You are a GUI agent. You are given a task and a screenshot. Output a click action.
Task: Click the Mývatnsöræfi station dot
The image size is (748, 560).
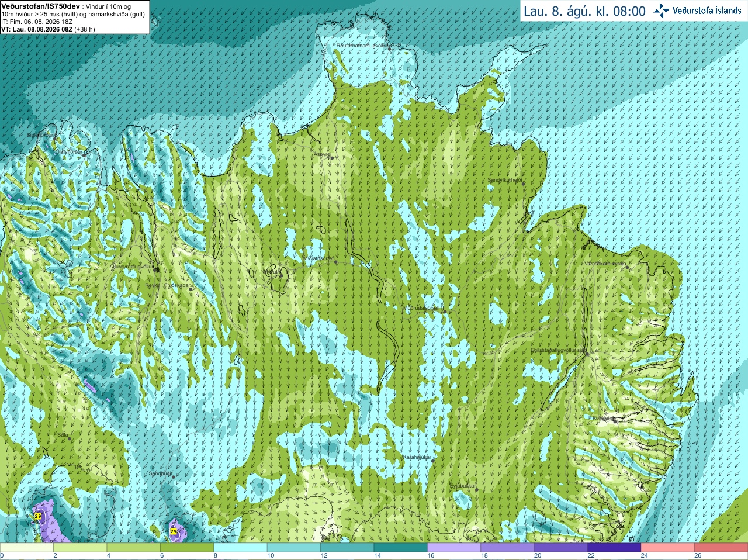(x=335, y=262)
